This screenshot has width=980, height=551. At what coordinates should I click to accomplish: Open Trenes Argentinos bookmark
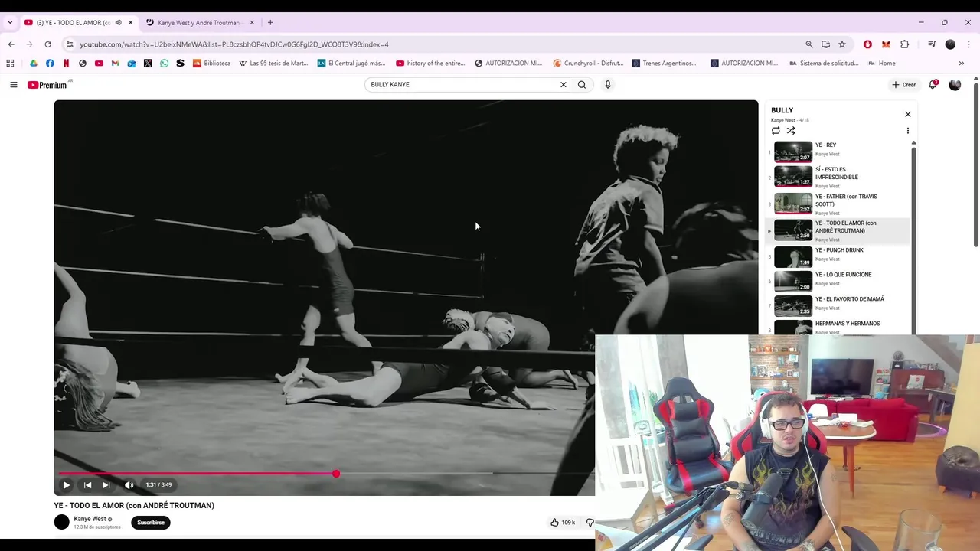(665, 64)
